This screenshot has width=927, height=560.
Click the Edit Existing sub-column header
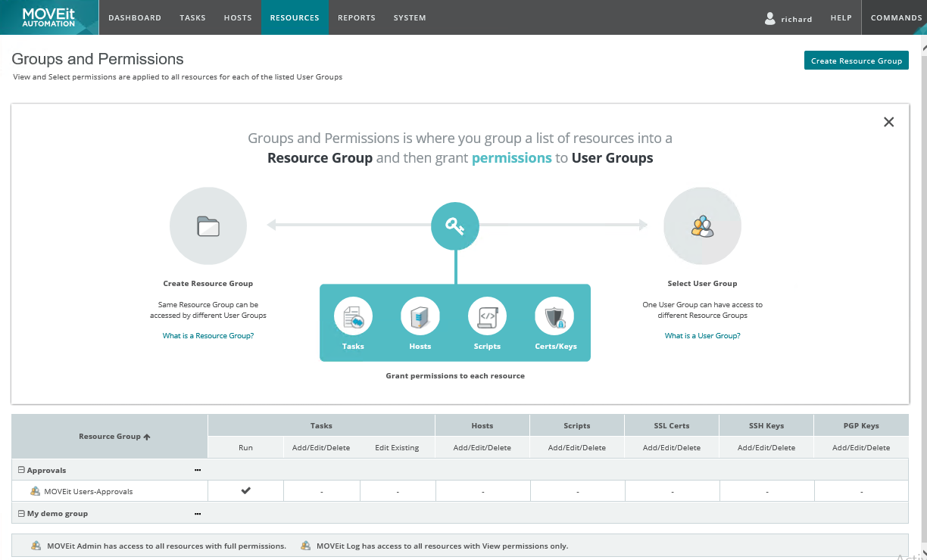(397, 447)
